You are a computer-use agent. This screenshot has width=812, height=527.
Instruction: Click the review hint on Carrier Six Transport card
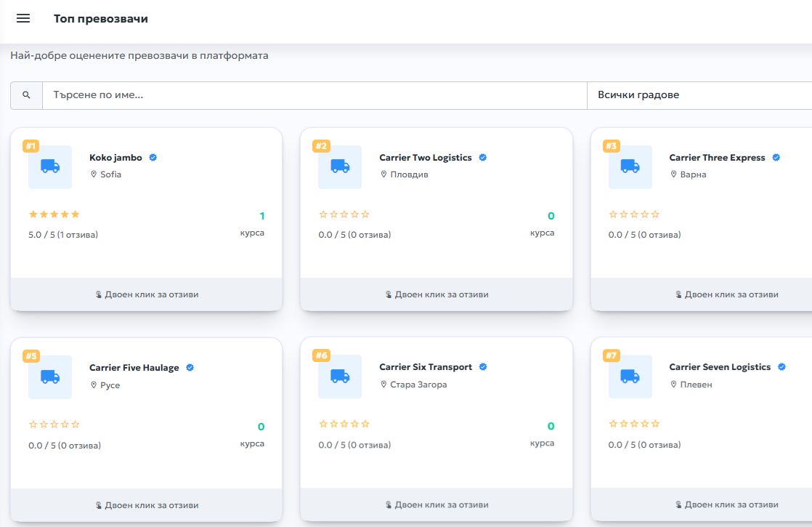pos(437,504)
